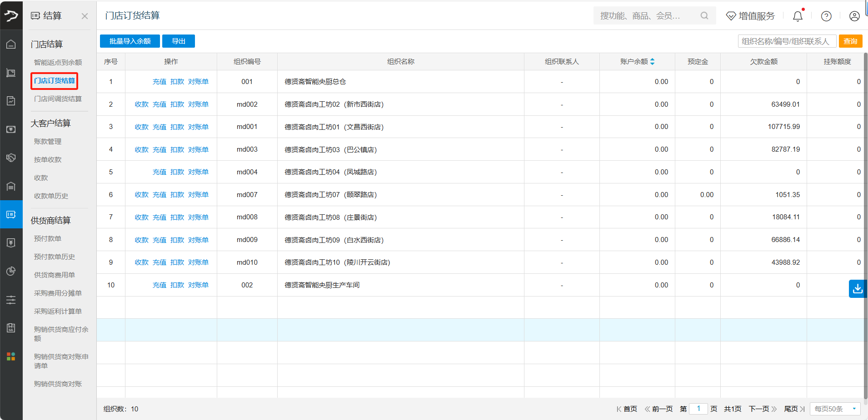Click the orange 查询 button
The width and height of the screenshot is (868, 420).
tap(850, 41)
